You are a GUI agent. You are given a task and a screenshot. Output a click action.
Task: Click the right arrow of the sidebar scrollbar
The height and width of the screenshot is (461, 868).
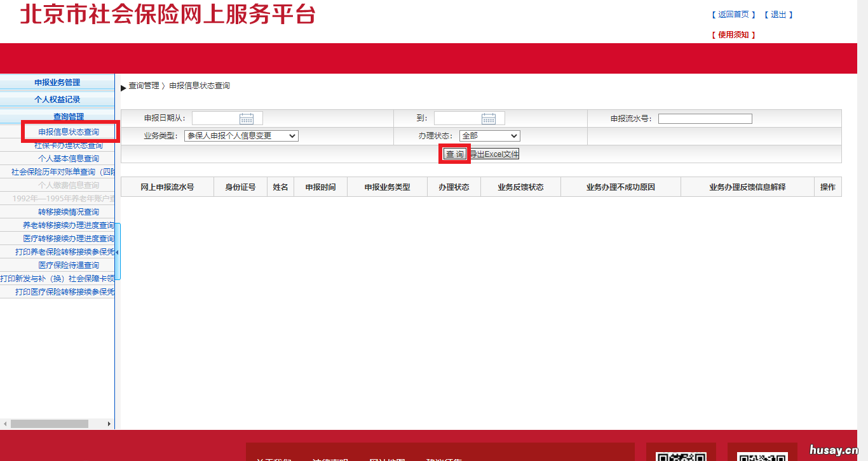[109, 423]
